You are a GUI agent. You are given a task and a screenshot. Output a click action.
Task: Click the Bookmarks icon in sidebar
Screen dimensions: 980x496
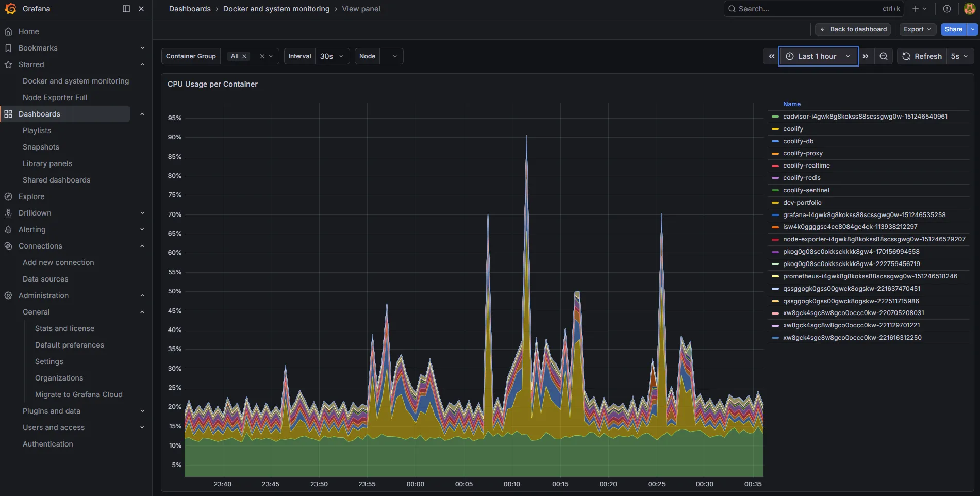point(8,48)
